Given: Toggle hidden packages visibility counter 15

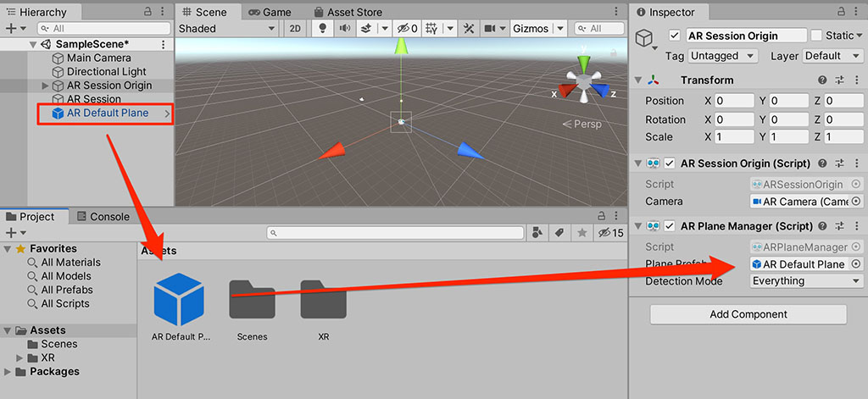Looking at the screenshot, I should (x=610, y=233).
